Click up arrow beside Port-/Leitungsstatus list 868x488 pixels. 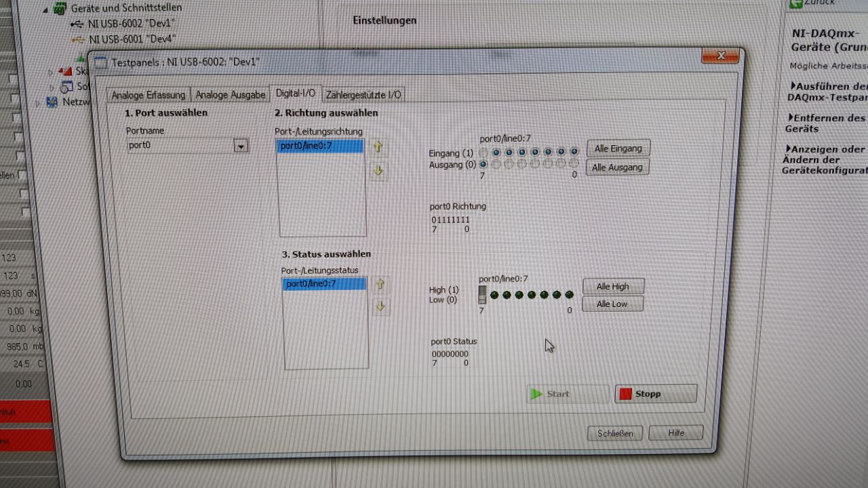coord(380,284)
